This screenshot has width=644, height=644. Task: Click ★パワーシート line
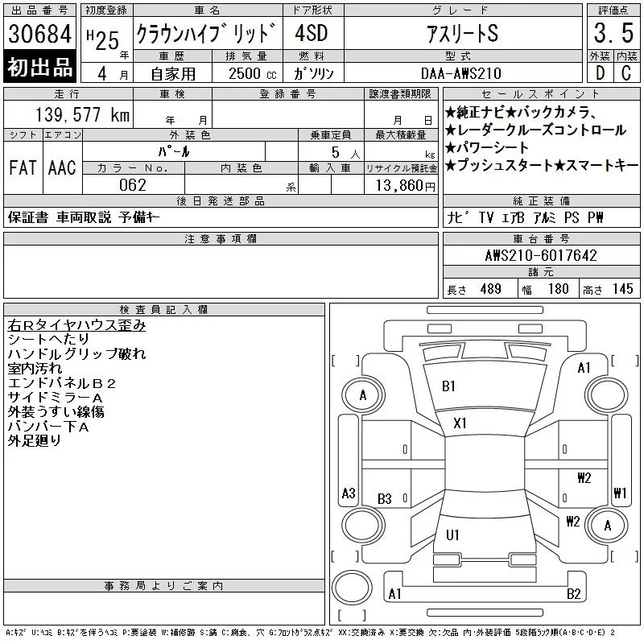[487, 147]
